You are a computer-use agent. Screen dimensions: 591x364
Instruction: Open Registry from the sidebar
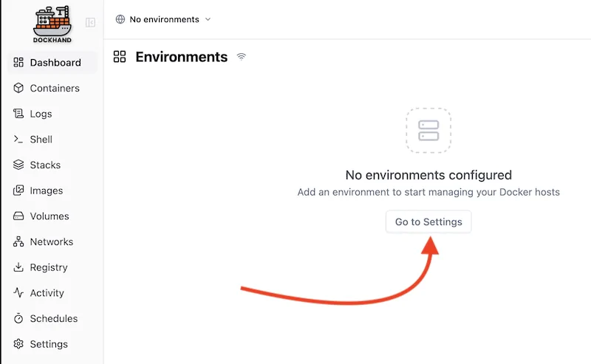48,267
